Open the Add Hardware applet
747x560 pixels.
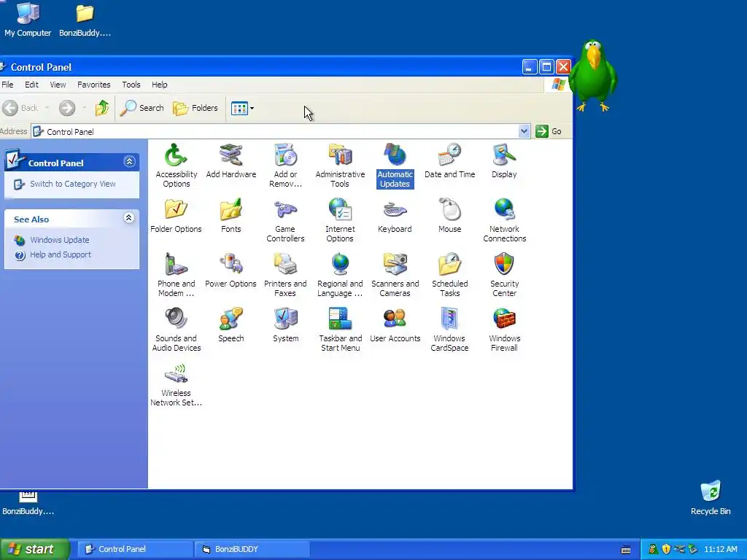tap(231, 160)
